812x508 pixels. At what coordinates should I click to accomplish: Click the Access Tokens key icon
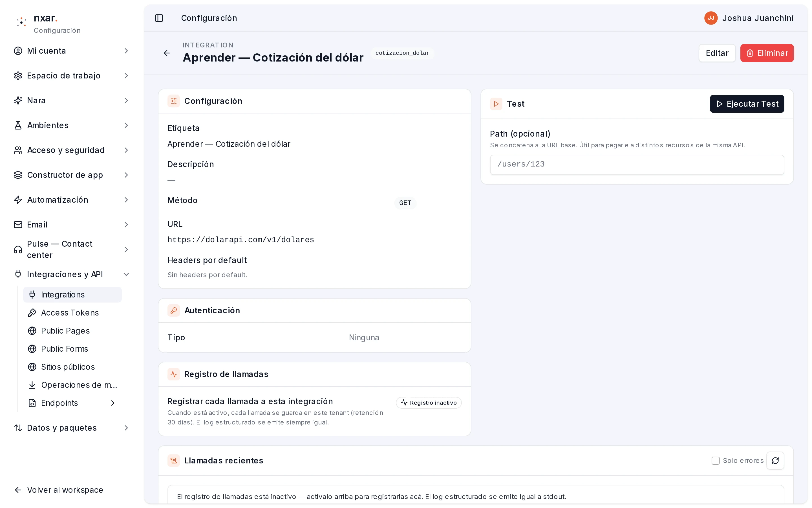click(32, 313)
